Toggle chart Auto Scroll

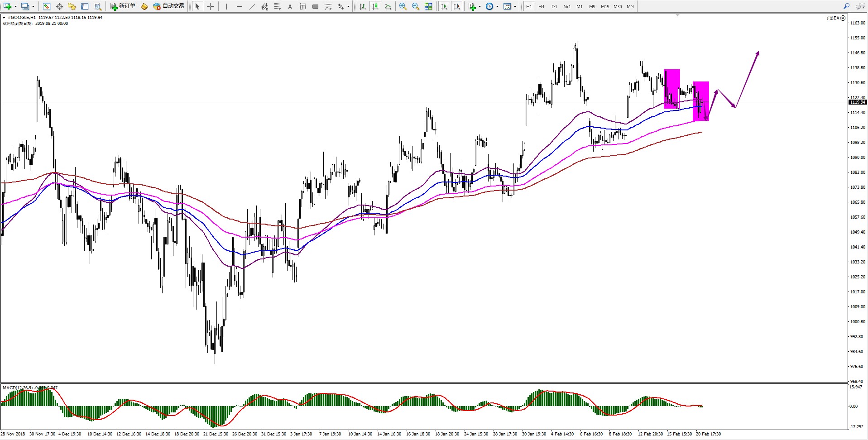click(444, 6)
